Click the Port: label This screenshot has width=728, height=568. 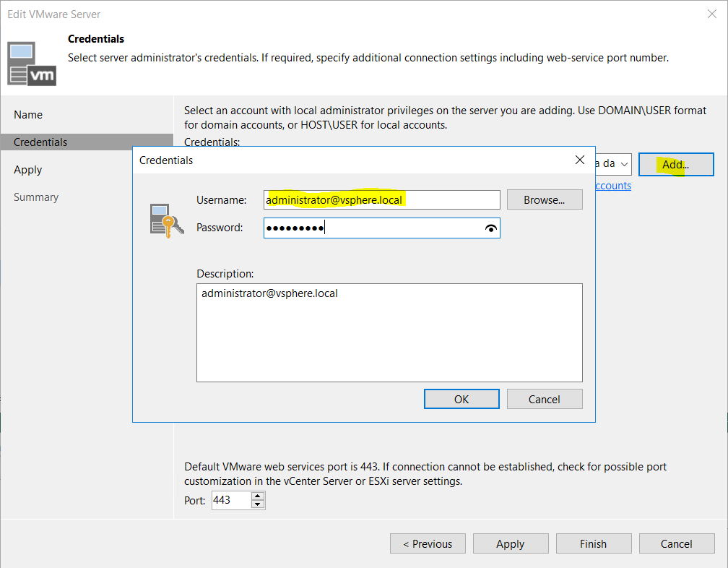(194, 501)
